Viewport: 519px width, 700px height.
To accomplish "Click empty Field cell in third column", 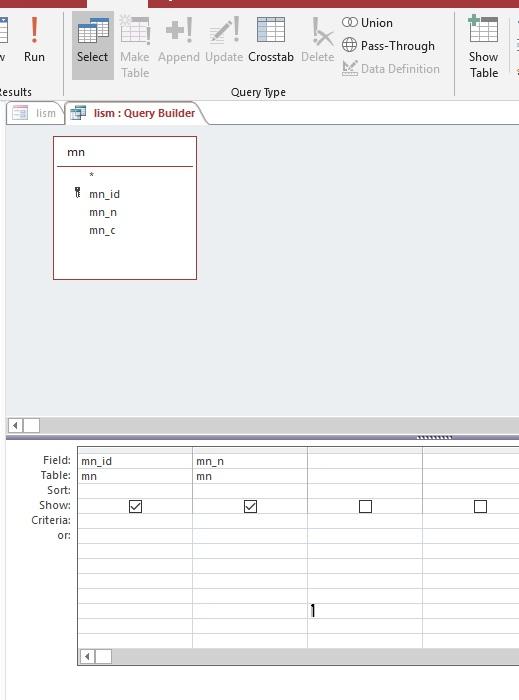I will point(365,461).
